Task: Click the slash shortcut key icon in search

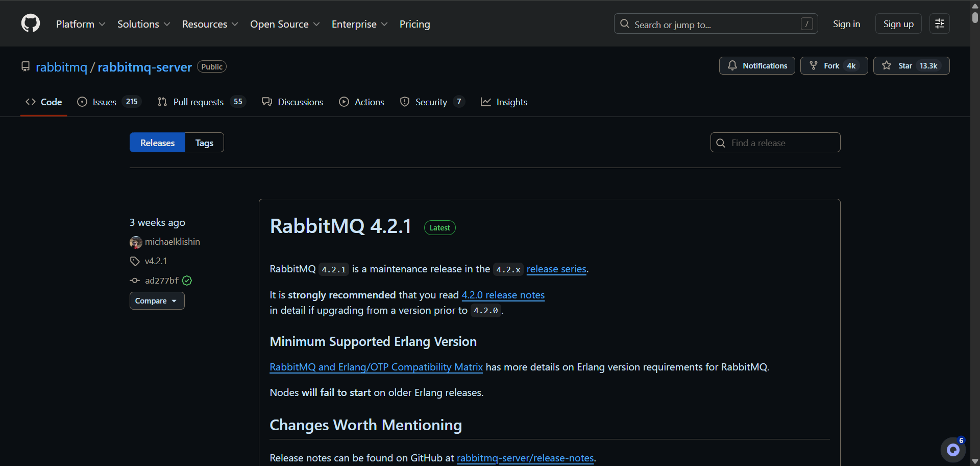Action: pyautogui.click(x=806, y=24)
